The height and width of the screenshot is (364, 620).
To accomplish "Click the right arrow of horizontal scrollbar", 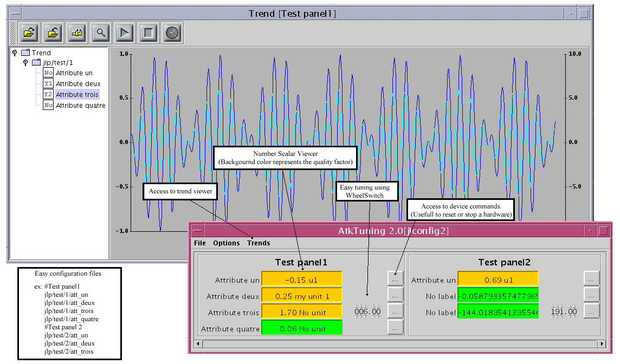I will (x=601, y=344).
